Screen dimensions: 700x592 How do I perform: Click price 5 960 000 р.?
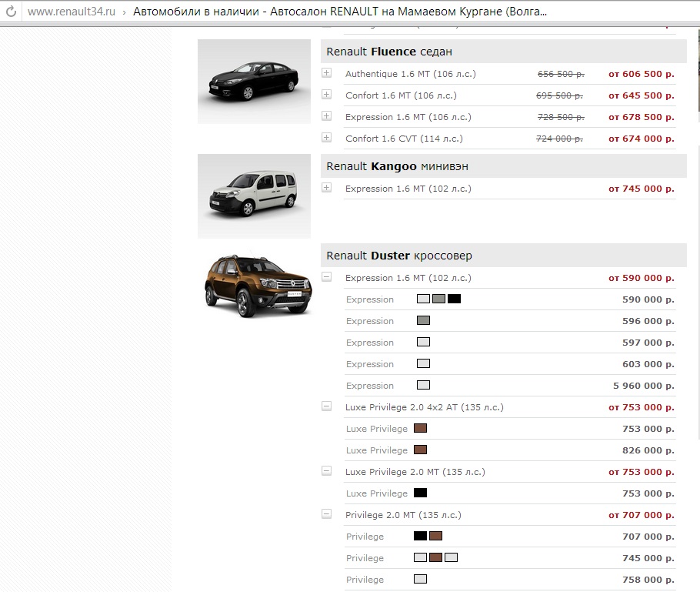click(x=644, y=386)
